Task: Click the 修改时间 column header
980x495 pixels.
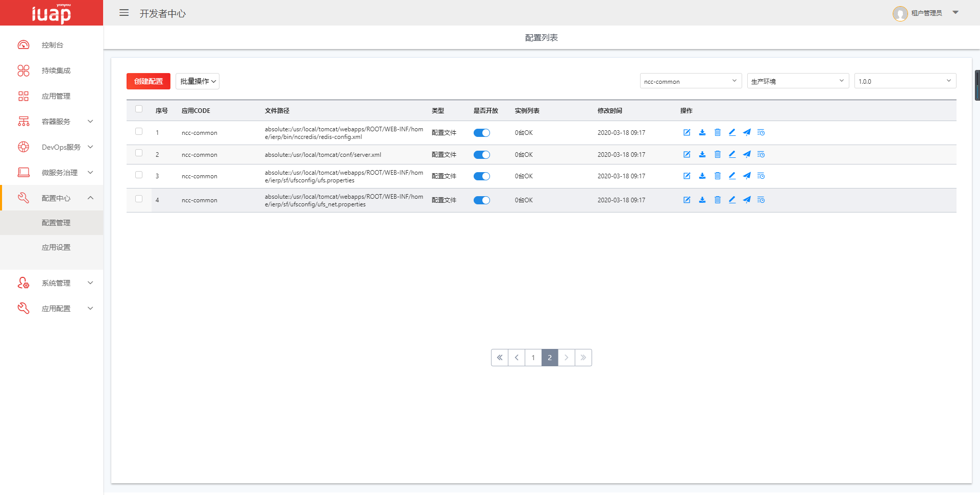Action: tap(610, 110)
